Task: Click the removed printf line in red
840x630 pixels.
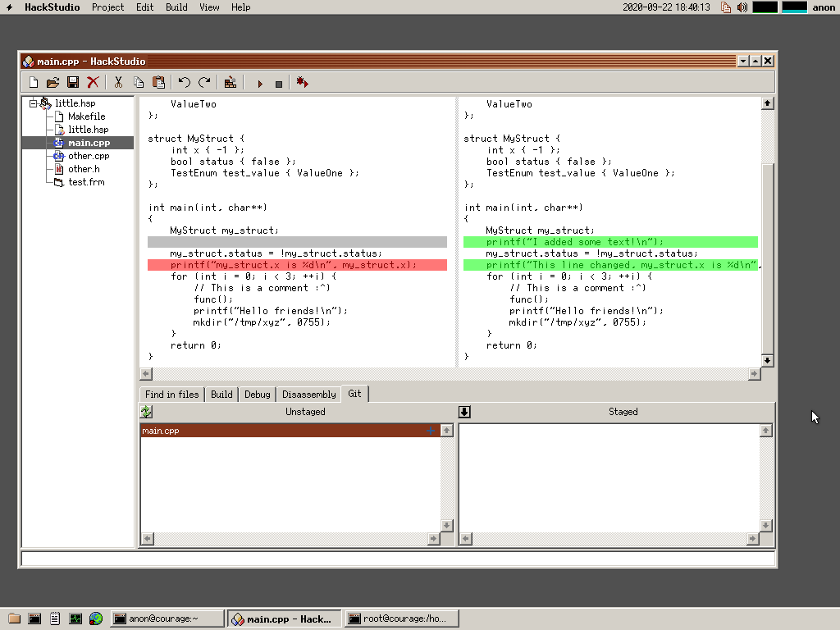Action: tap(297, 265)
